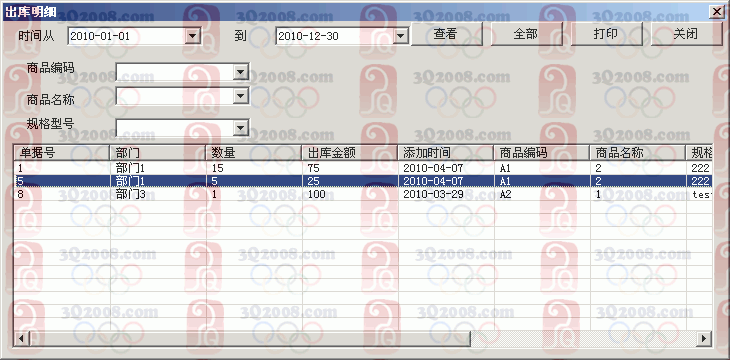Image resolution: width=730 pixels, height=360 pixels.
Task: Click the horizontal scrollbar right arrow
Action: (x=705, y=338)
